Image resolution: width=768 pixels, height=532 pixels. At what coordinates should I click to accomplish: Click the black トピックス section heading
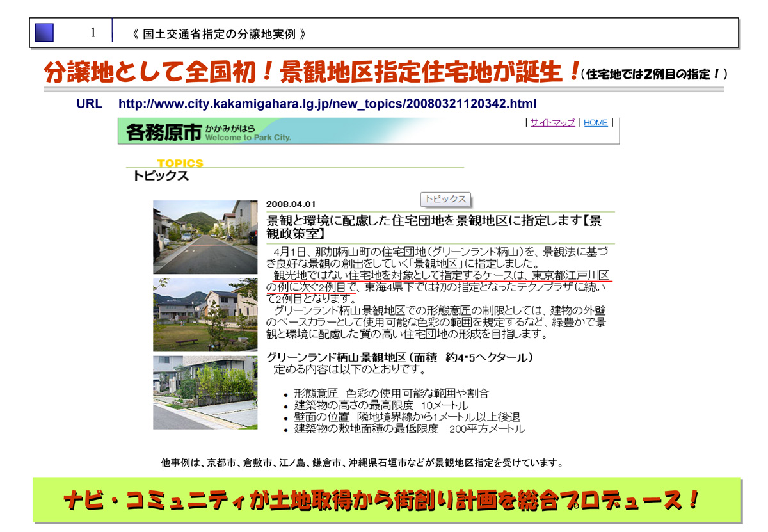[x=161, y=176]
